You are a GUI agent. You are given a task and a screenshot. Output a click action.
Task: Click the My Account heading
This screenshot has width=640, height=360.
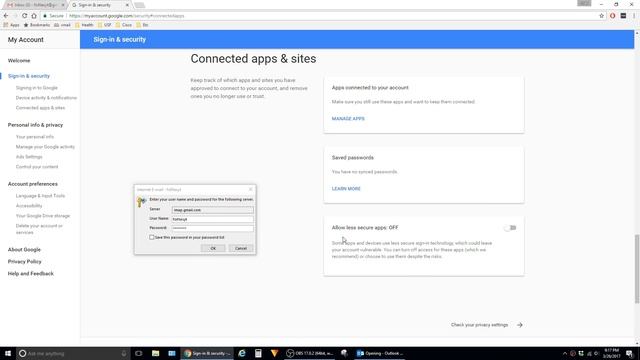pos(26,40)
